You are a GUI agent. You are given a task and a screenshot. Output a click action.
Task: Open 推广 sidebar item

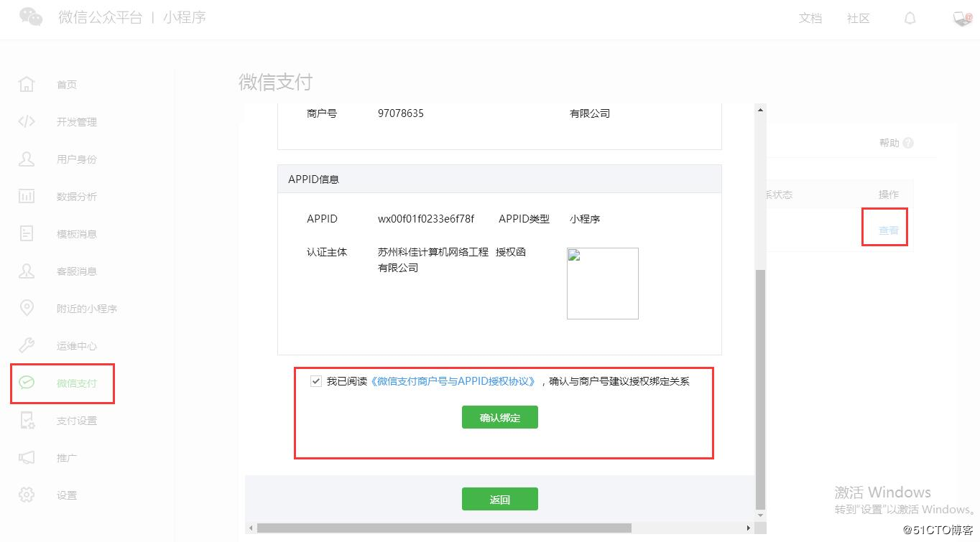[x=67, y=458]
